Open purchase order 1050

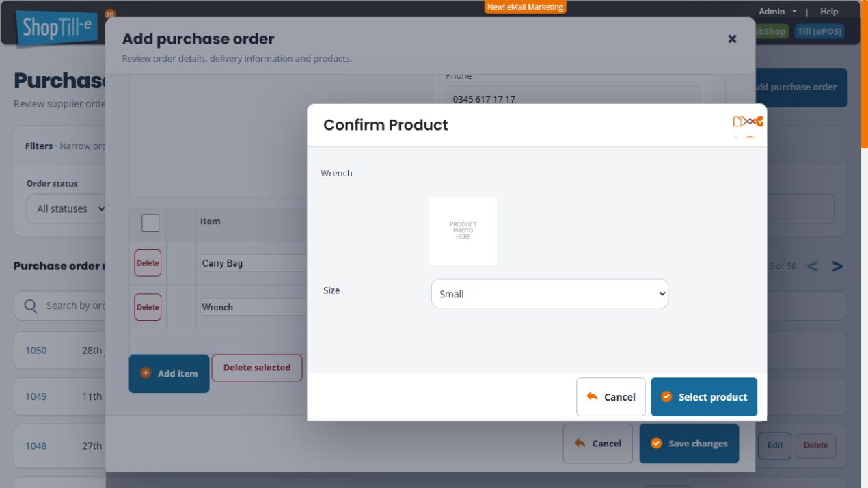tap(36, 351)
